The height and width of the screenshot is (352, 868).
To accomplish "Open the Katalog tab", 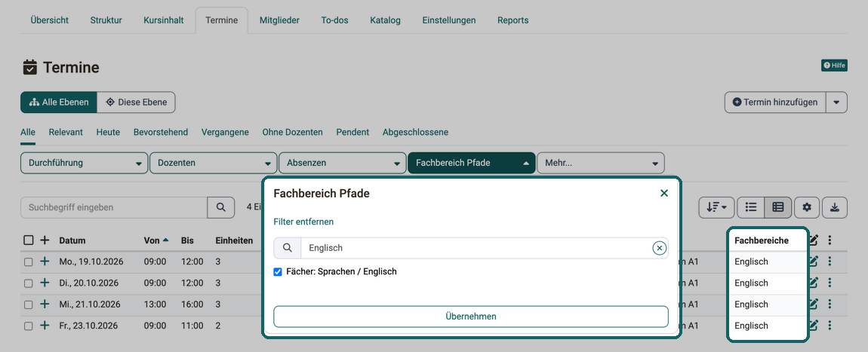I will pyautogui.click(x=385, y=20).
